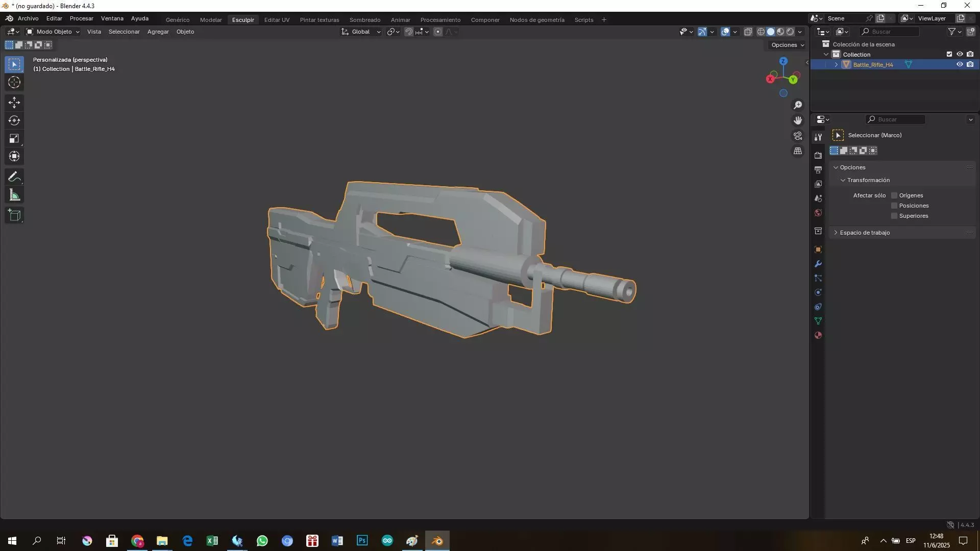
Task: Open the Archivo menu
Action: coord(28,18)
